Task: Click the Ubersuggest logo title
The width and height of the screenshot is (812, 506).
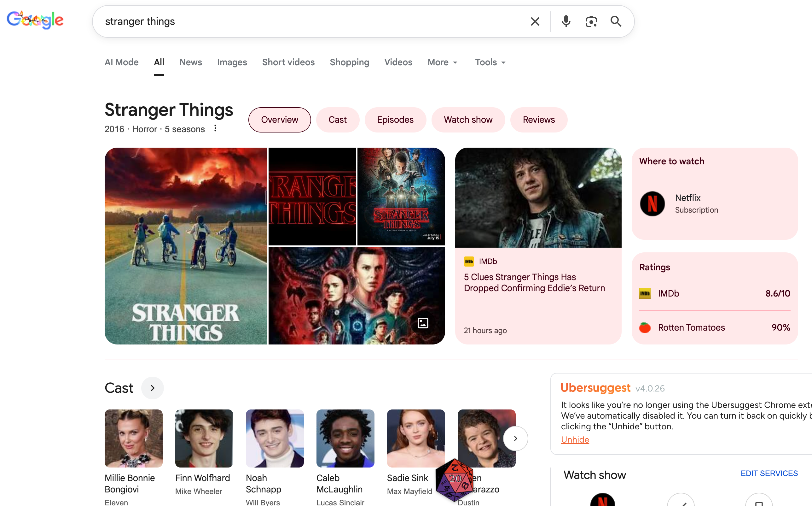Action: [x=595, y=387]
